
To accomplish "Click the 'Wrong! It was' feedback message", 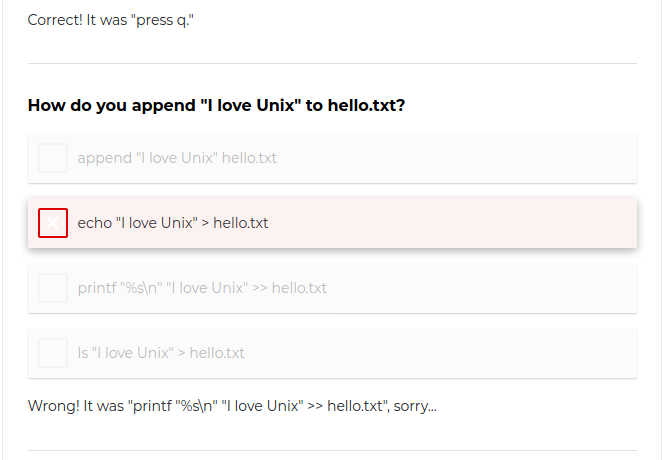I will [x=76, y=406].
